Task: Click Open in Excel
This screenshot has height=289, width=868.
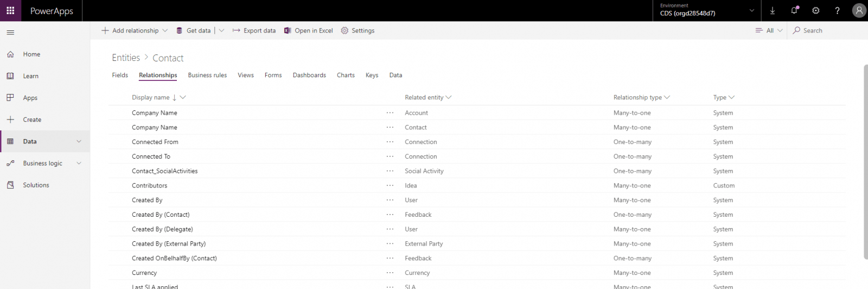Action: [x=309, y=30]
